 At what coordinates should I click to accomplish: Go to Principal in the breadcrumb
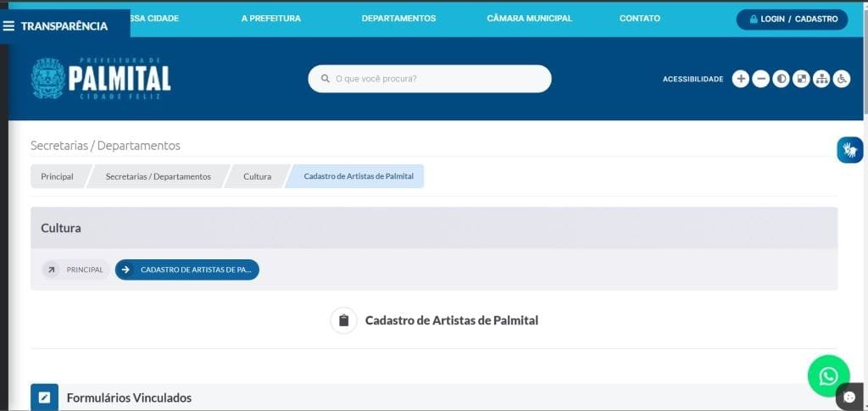click(x=57, y=176)
